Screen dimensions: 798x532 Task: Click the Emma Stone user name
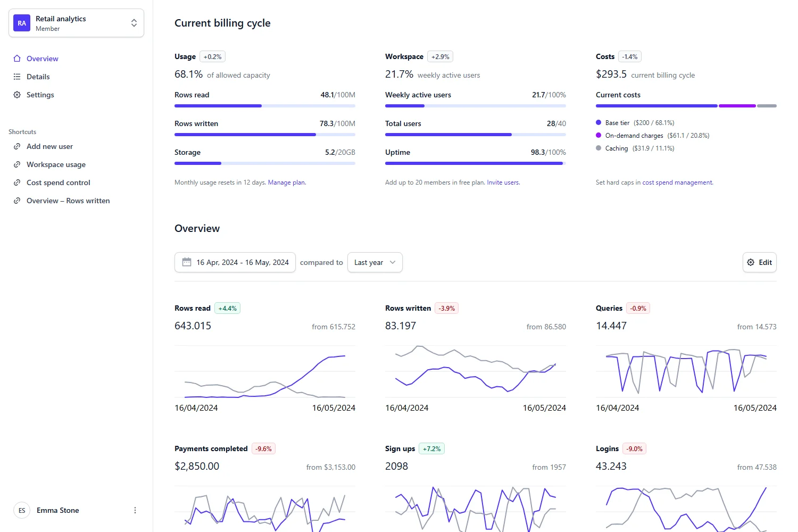tap(58, 510)
